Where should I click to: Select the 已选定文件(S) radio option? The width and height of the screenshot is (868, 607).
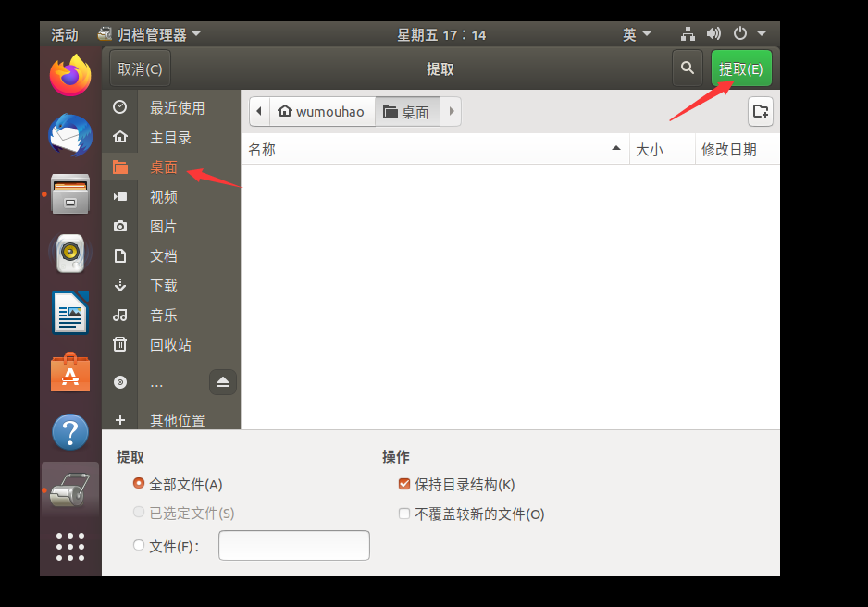point(139,512)
